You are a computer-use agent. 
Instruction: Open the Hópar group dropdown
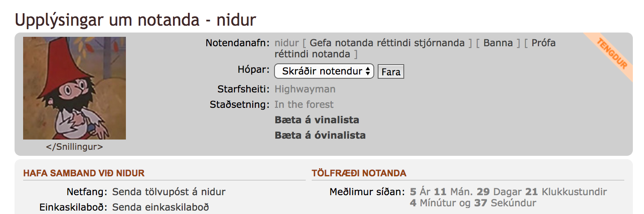pos(324,71)
